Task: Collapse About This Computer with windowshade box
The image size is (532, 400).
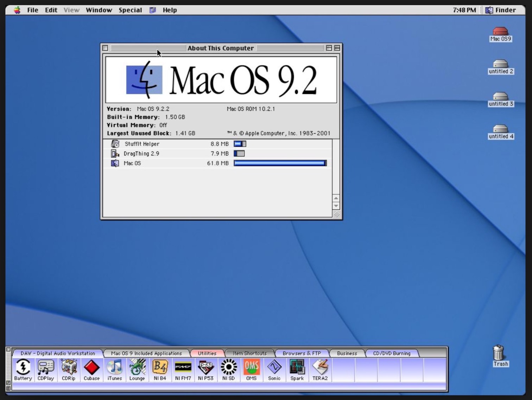Action: (x=337, y=48)
